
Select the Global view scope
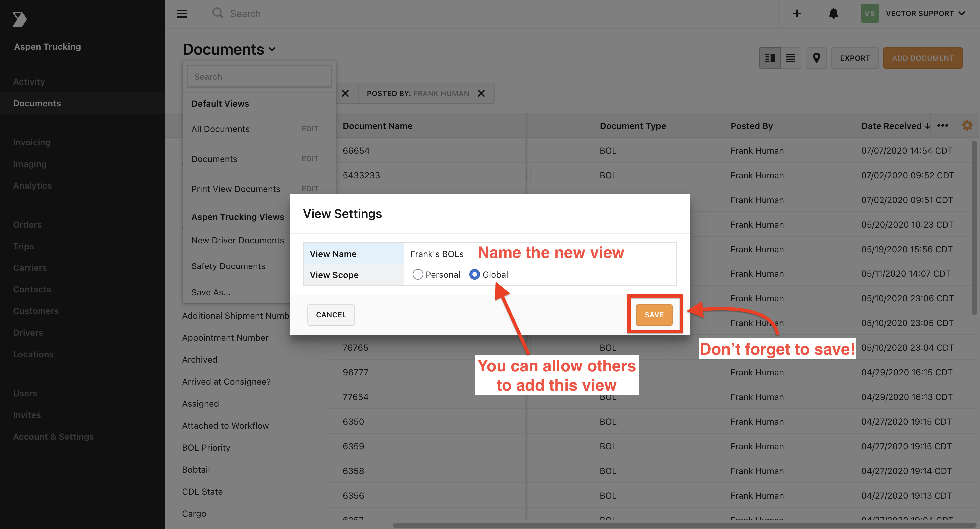(x=474, y=274)
